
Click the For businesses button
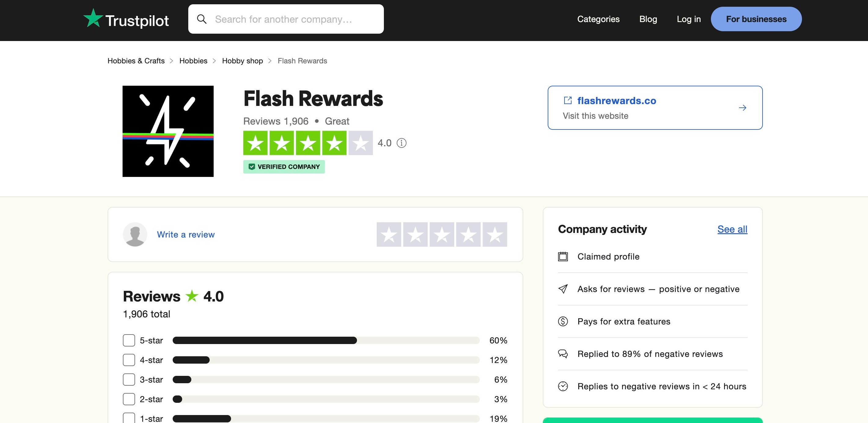(x=756, y=19)
